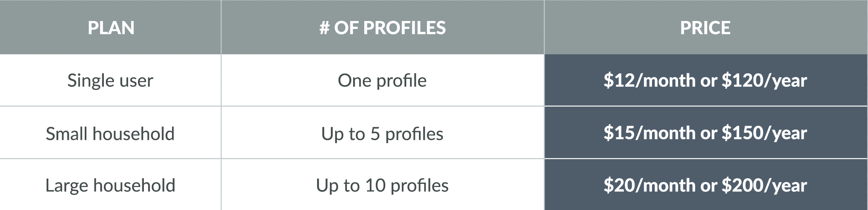Click the $150/year text in Small household row
This screenshot has width=868, height=210.
point(764,134)
